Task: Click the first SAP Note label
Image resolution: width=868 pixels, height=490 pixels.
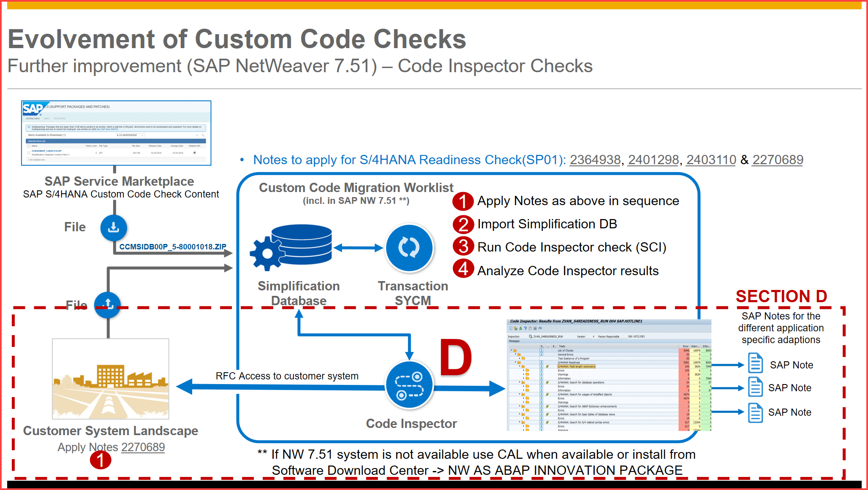Action: pos(791,365)
